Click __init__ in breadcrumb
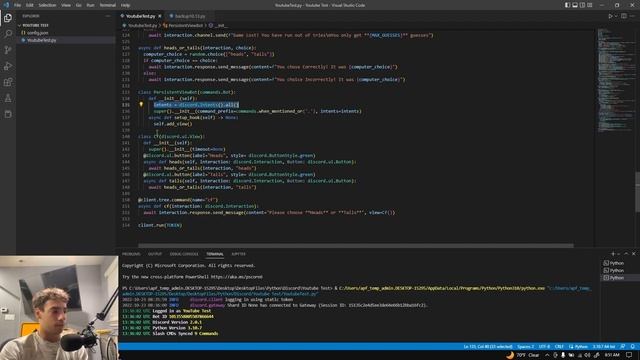The image size is (640, 360). (x=220, y=25)
